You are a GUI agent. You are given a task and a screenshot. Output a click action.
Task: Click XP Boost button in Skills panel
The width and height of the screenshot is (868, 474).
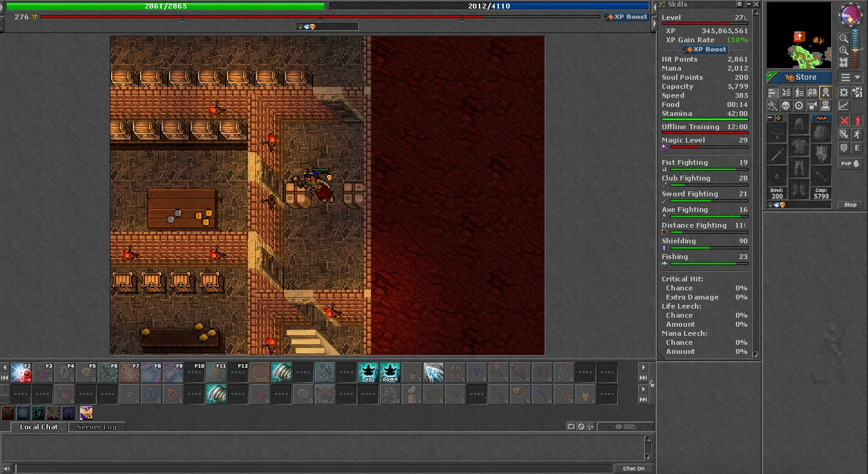(x=705, y=50)
